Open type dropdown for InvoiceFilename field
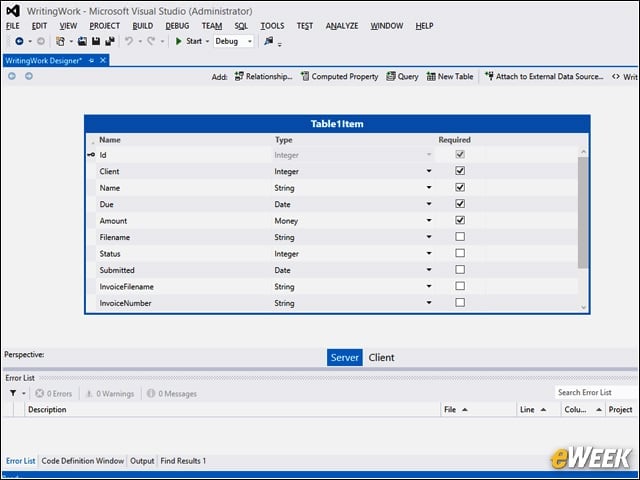 (x=429, y=286)
